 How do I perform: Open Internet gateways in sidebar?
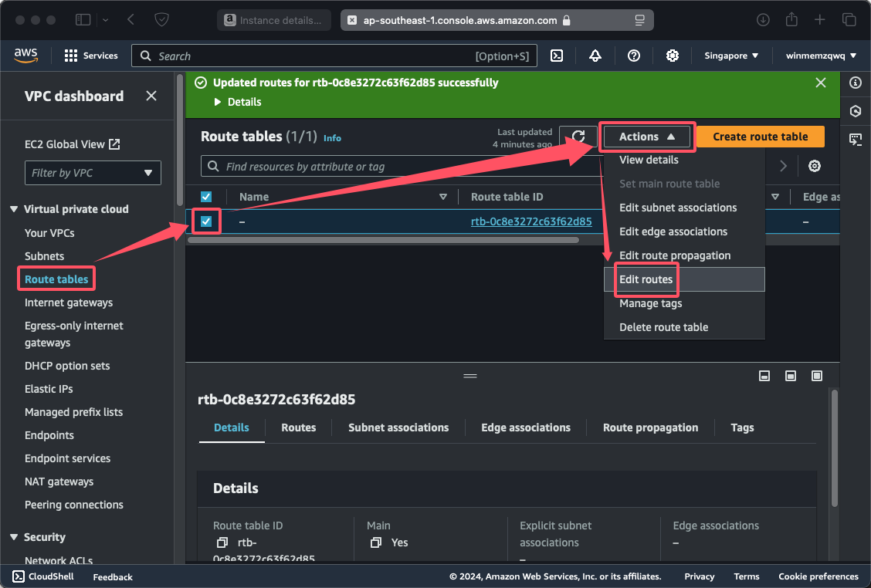68,302
